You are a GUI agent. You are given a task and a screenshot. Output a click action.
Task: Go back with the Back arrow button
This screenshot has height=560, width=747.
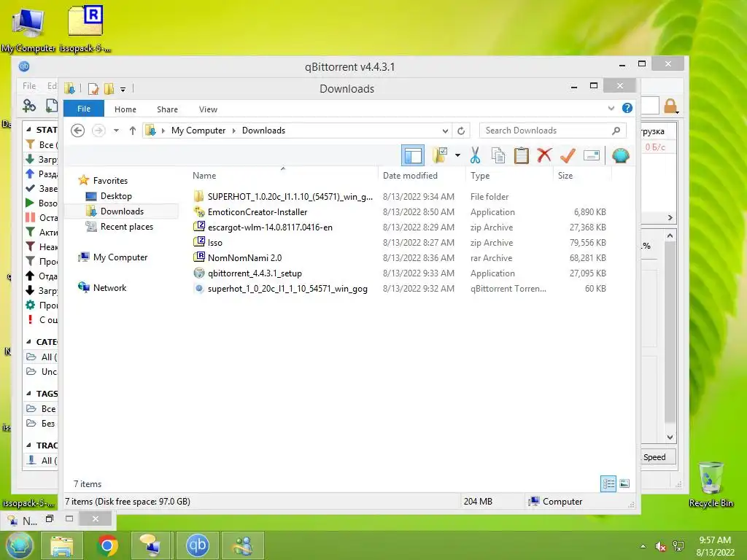coord(77,131)
